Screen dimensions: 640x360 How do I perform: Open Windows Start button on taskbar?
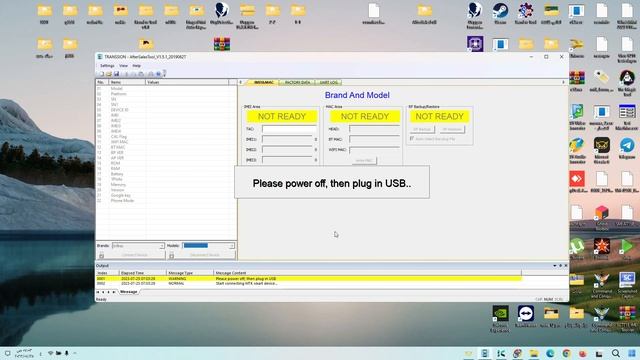point(632,353)
